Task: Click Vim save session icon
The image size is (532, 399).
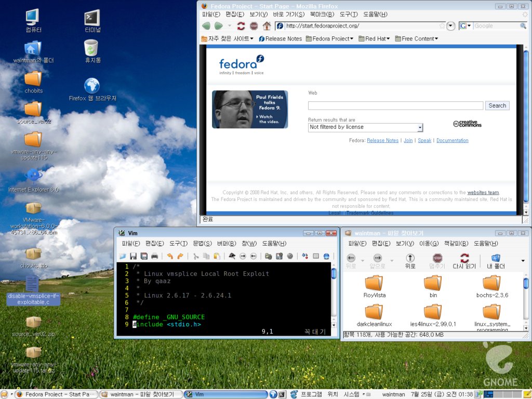Action: [x=279, y=256]
